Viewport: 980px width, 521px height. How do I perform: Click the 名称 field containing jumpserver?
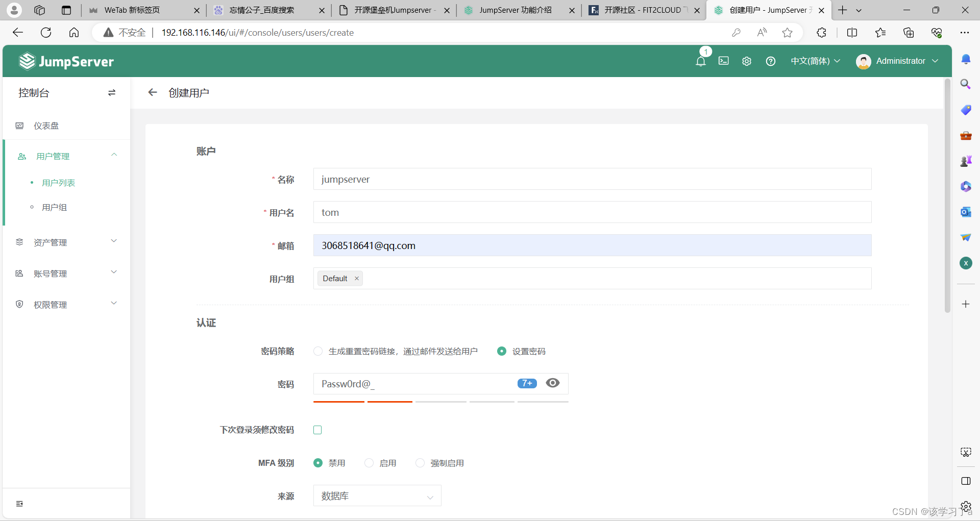[x=592, y=179]
